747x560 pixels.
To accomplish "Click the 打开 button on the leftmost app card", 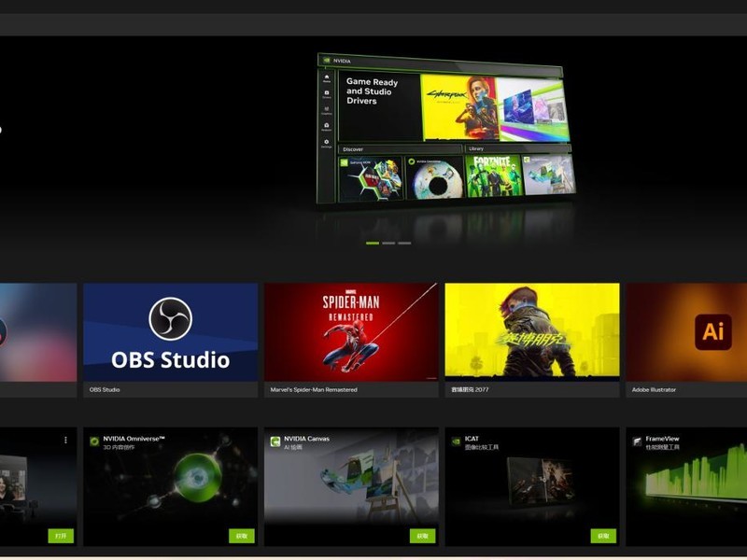I will 61,536.
